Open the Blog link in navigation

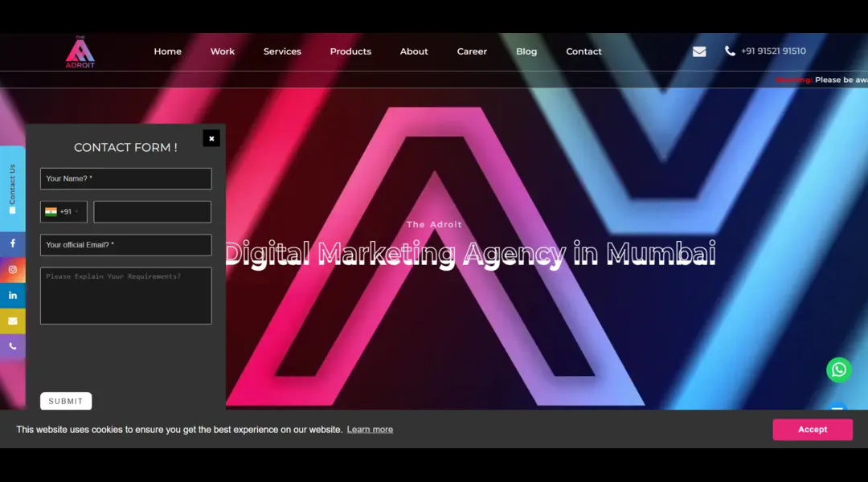click(526, 51)
